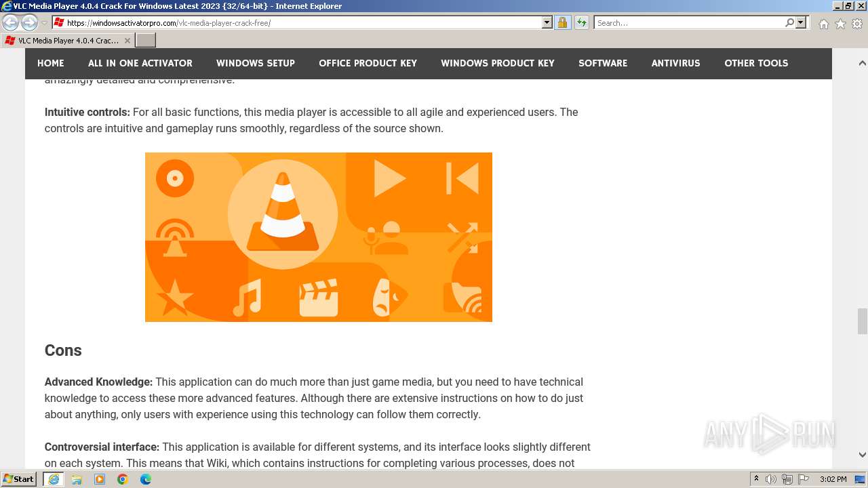
Task: Go back with the browser Back arrow
Action: [x=11, y=22]
